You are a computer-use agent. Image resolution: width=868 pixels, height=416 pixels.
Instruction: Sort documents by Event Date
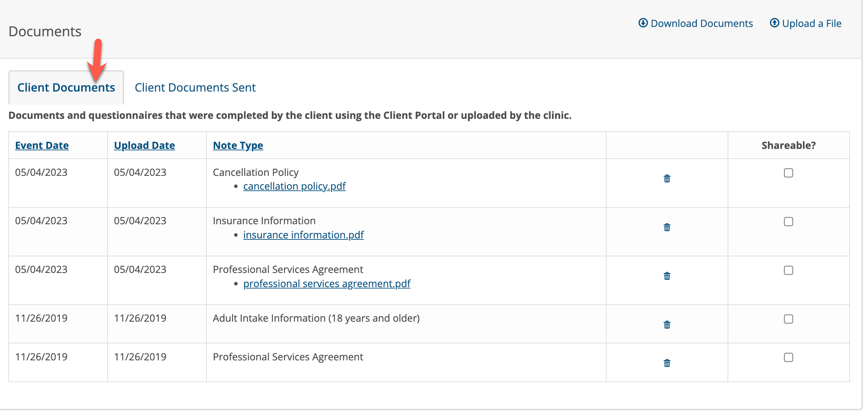coord(41,145)
